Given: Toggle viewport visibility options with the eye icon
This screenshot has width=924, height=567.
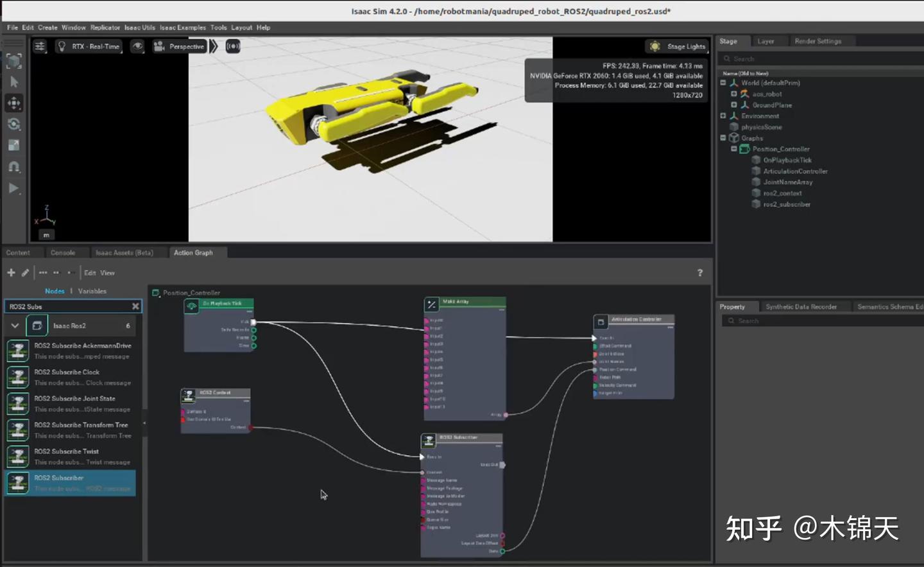Looking at the screenshot, I should (x=138, y=46).
